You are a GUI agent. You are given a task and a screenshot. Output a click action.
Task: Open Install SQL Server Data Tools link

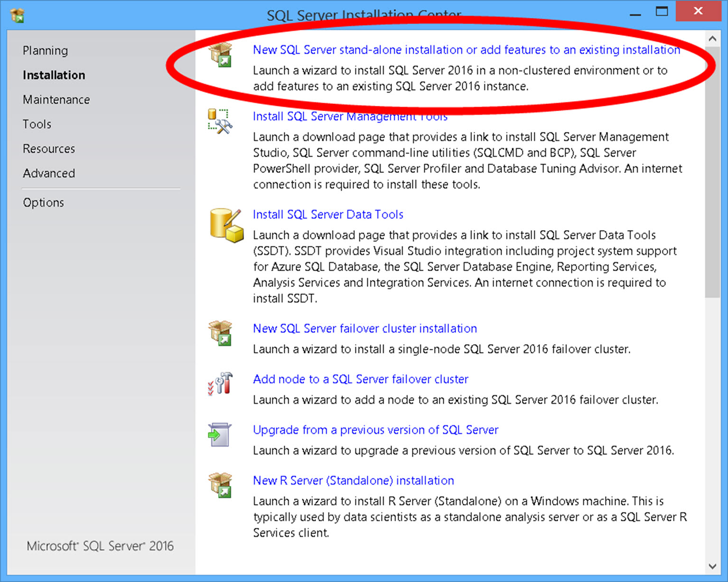pos(328,215)
